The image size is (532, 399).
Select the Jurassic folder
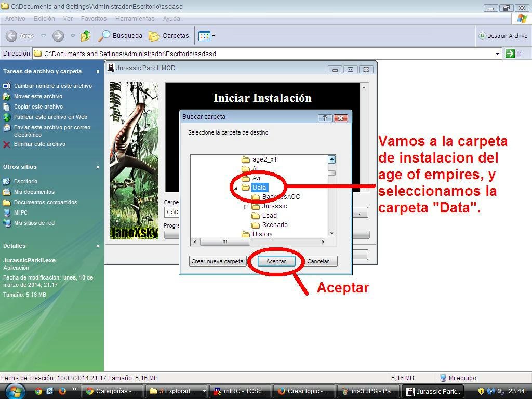274,206
